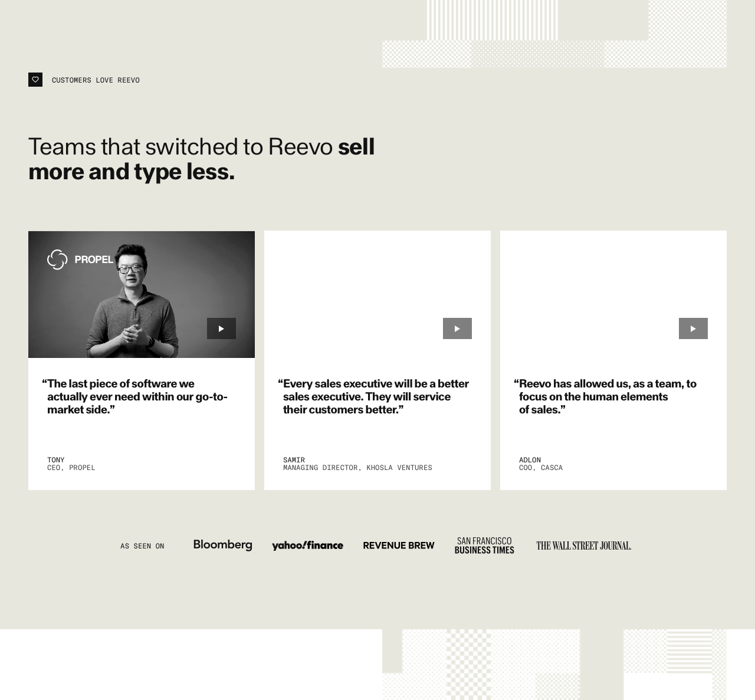Click the Yahoo Finance logo
Screen dimensions: 755x700
pyautogui.click(x=307, y=545)
